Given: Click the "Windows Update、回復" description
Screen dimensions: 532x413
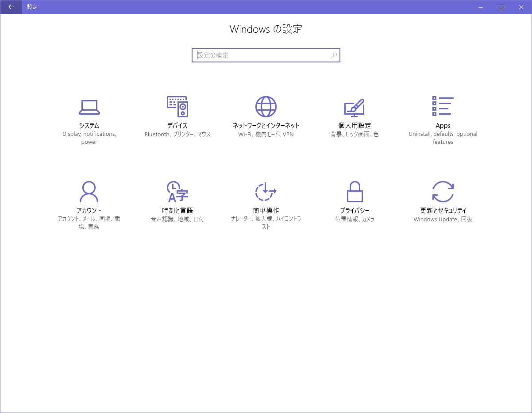Looking at the screenshot, I should (x=443, y=219).
